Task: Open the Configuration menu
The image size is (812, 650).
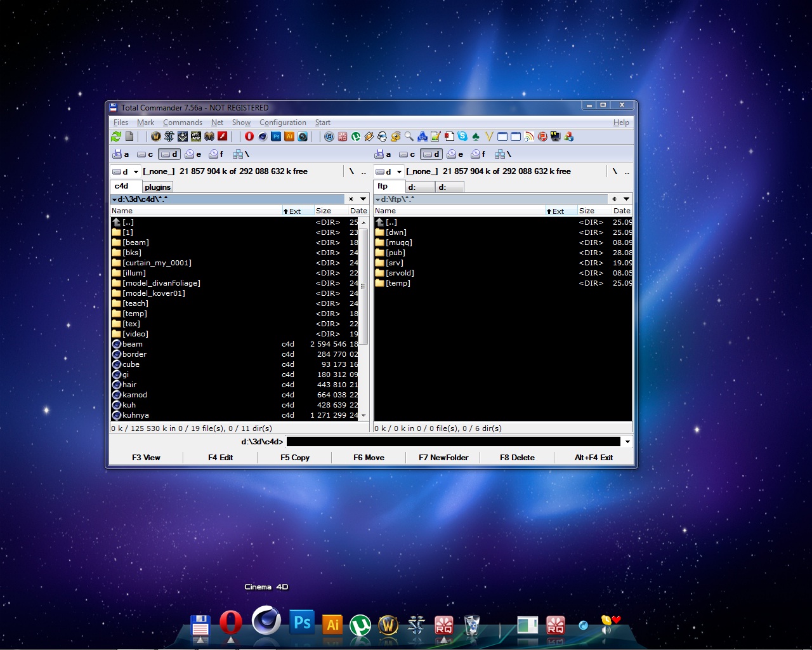Action: [282, 123]
